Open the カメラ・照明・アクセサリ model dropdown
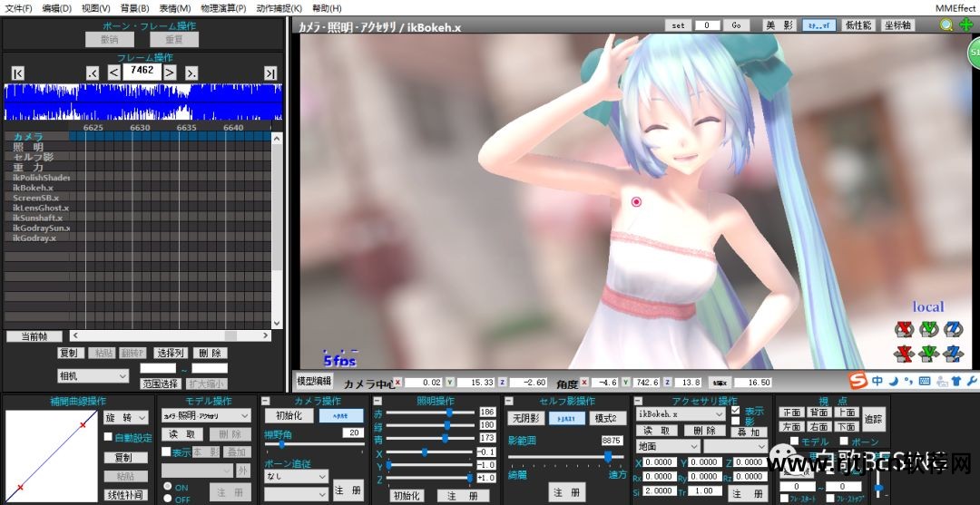The height and width of the screenshot is (505, 980). click(206, 415)
